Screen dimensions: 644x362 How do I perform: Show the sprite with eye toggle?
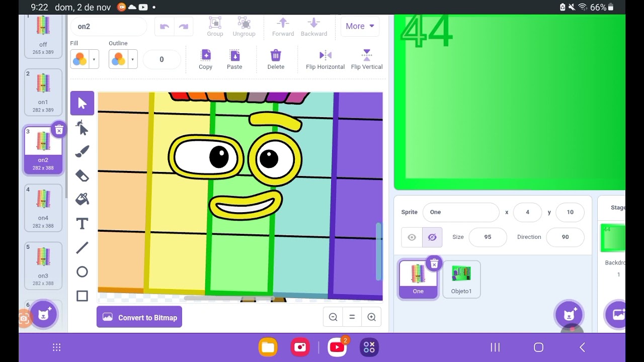[412, 237]
